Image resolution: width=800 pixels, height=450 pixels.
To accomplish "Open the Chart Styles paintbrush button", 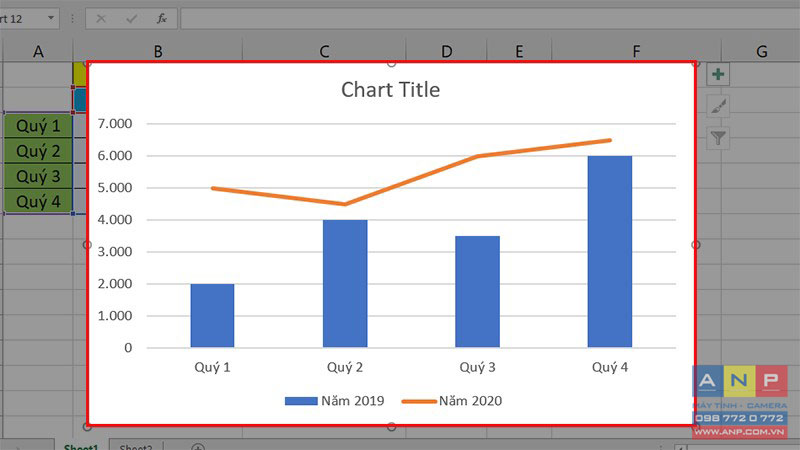I will 718,106.
